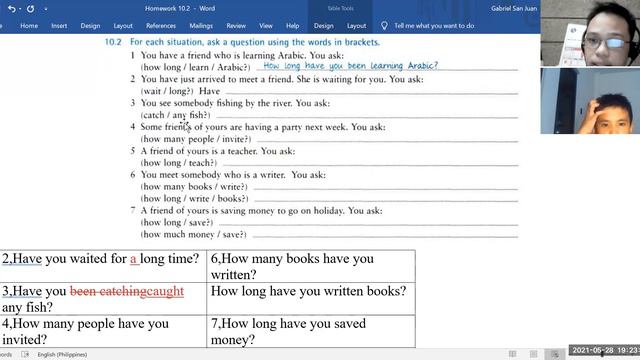Open the Help ribbon tab
640x360 pixels.
coord(292,26)
